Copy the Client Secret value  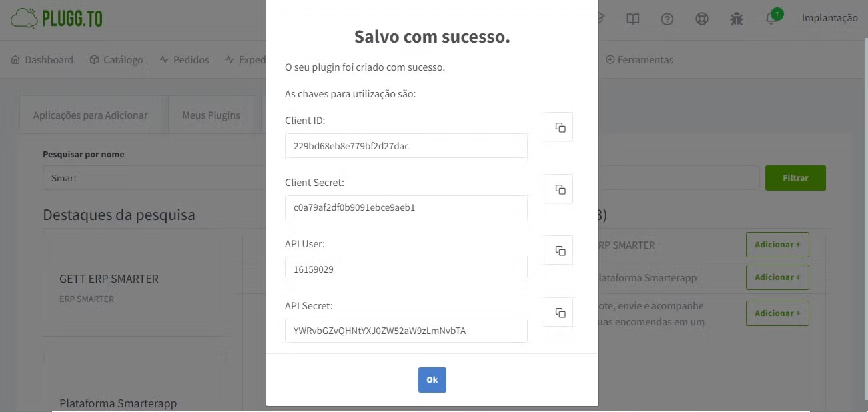coord(558,189)
